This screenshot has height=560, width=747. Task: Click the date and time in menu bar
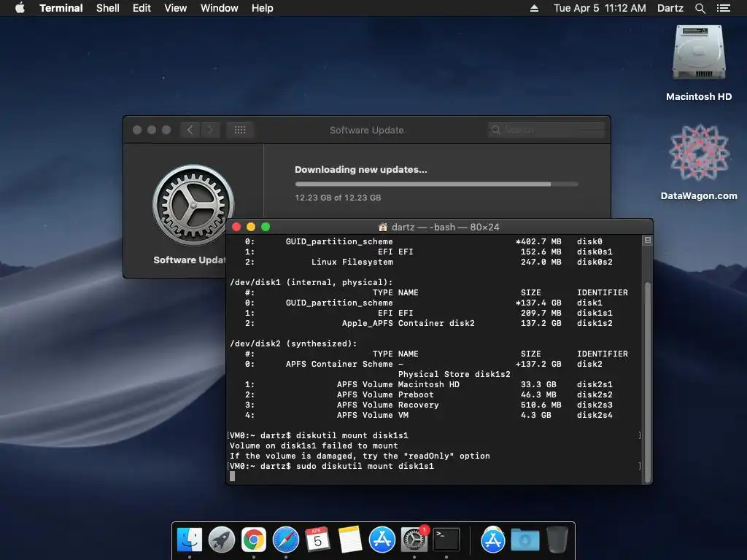600,8
